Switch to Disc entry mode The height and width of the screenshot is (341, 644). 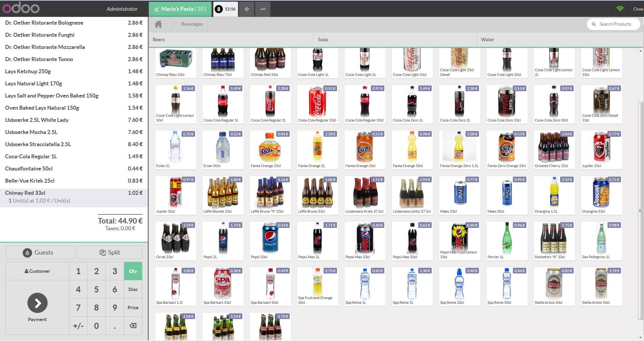[x=133, y=289]
